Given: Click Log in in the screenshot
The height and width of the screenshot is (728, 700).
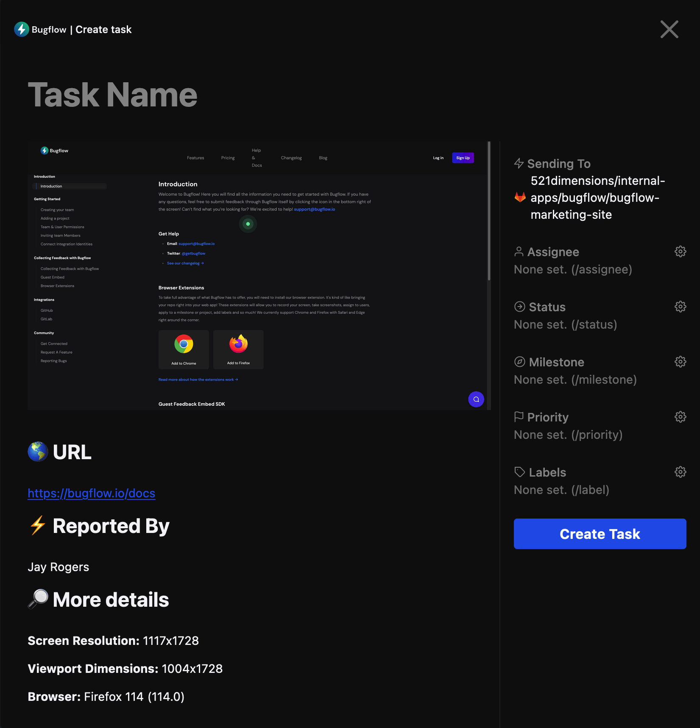Looking at the screenshot, I should point(438,158).
